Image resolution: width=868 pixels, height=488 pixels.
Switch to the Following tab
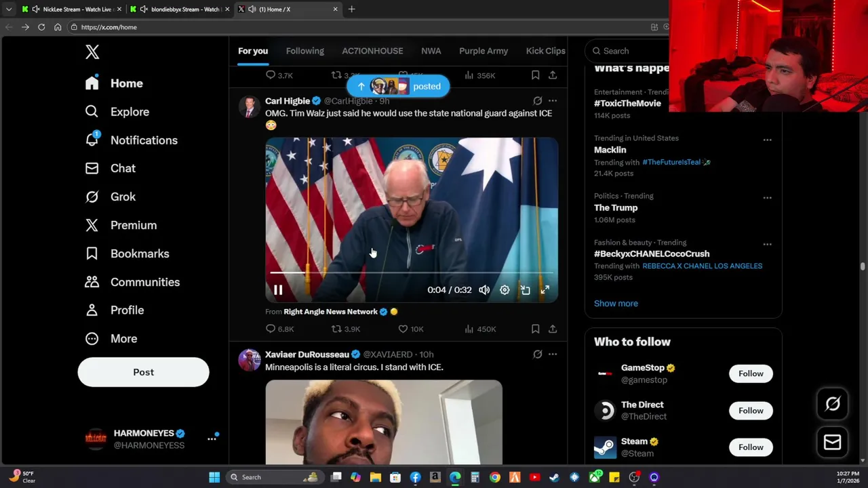[305, 51]
